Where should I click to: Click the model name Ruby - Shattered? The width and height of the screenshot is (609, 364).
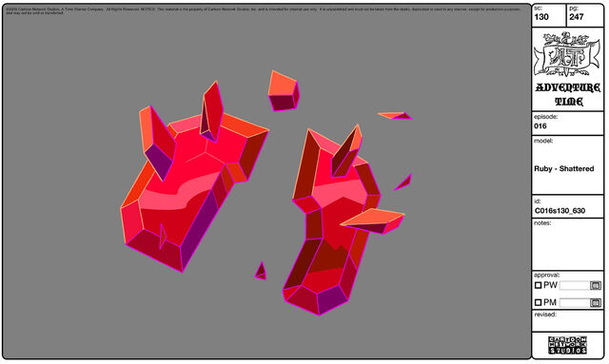pos(564,169)
